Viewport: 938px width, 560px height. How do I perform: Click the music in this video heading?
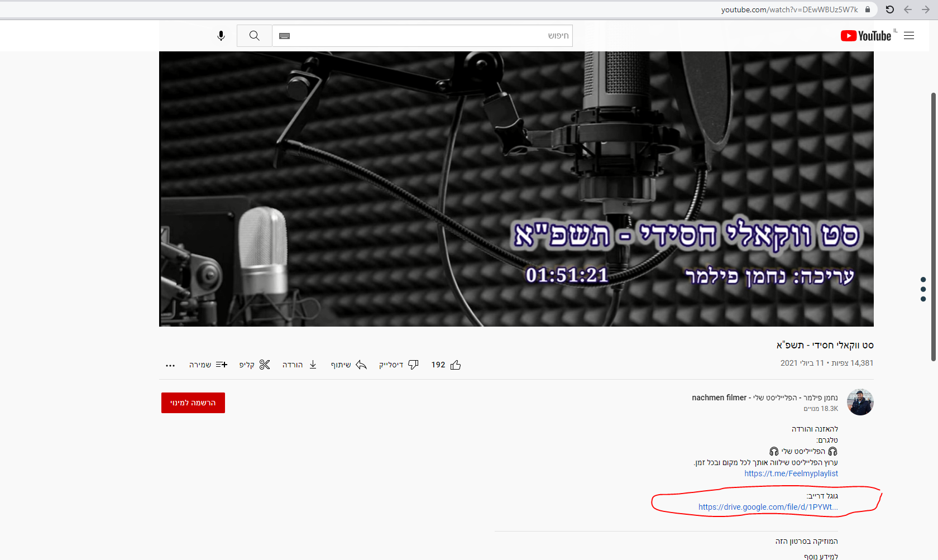coord(806,541)
